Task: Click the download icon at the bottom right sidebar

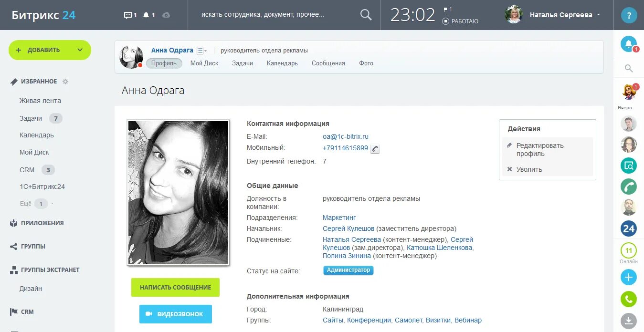Action: pyautogui.click(x=629, y=321)
